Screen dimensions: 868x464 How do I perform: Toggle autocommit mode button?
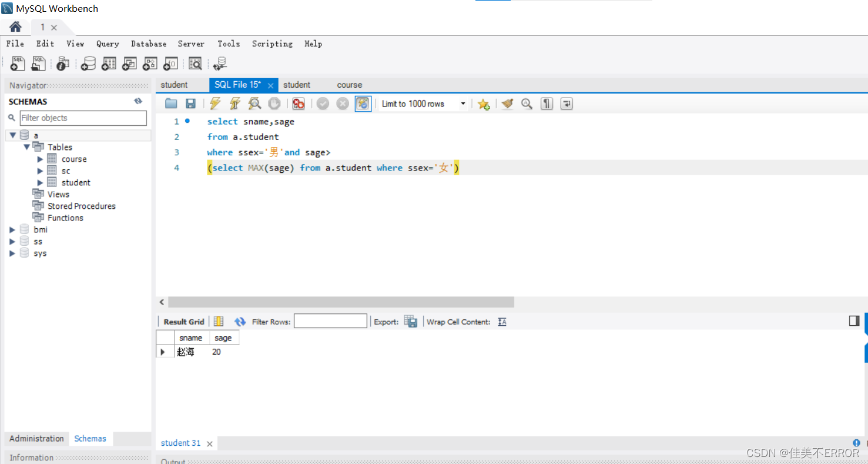click(363, 104)
